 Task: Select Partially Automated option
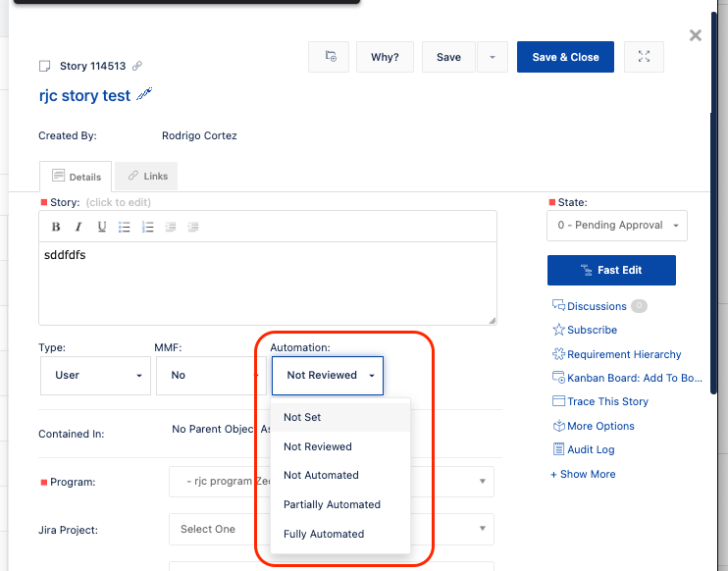pyautogui.click(x=340, y=504)
